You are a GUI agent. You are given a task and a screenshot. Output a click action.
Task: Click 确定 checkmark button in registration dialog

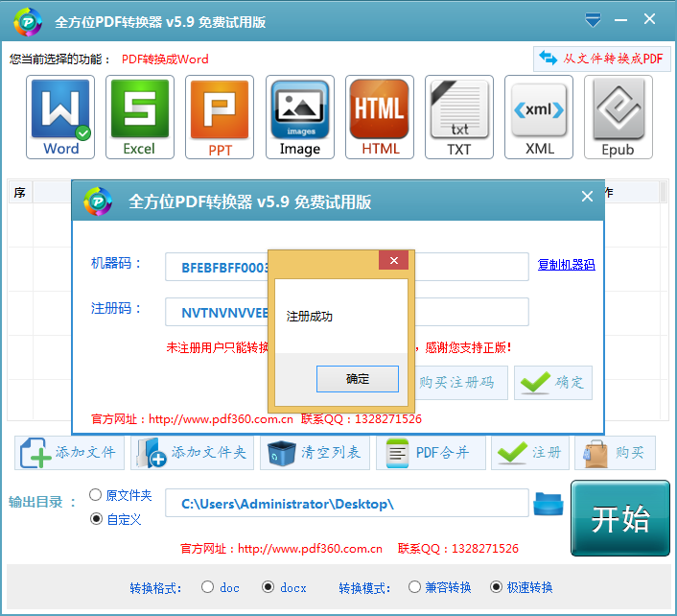click(x=553, y=383)
